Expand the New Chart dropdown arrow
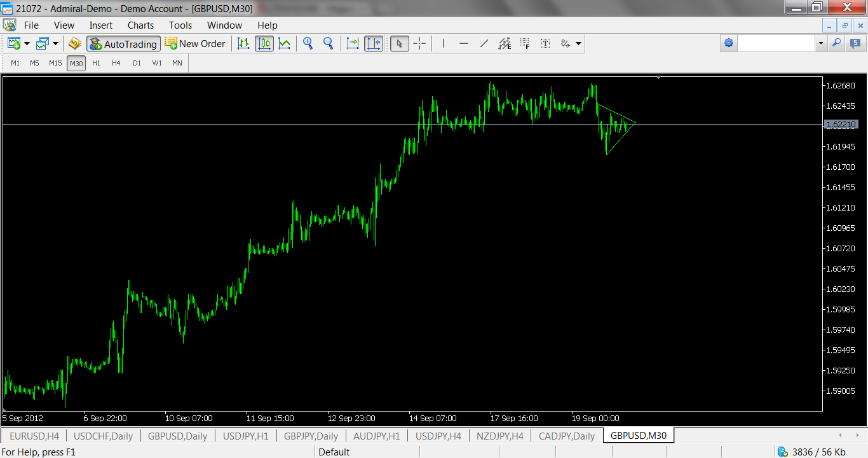Screen dimensions: 868x458 (27, 44)
